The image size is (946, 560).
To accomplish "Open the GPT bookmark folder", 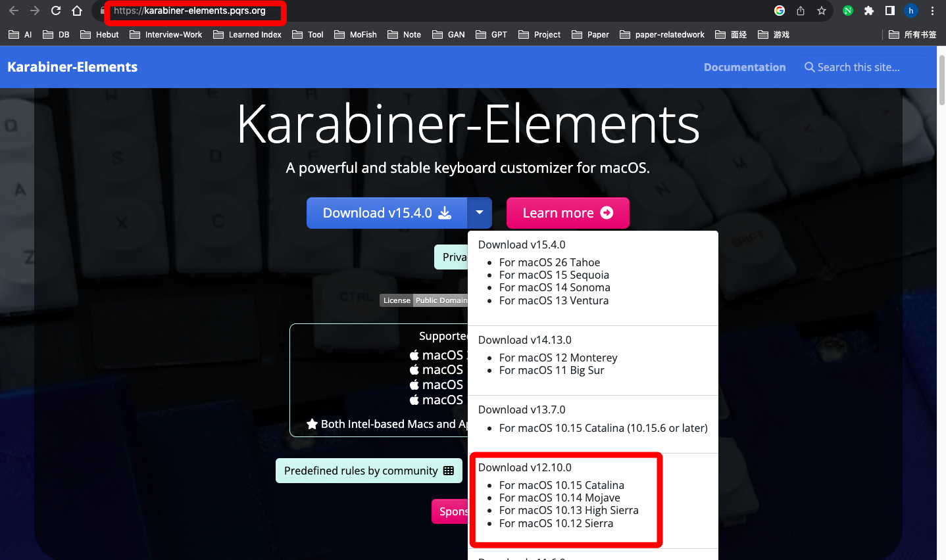I will (491, 34).
